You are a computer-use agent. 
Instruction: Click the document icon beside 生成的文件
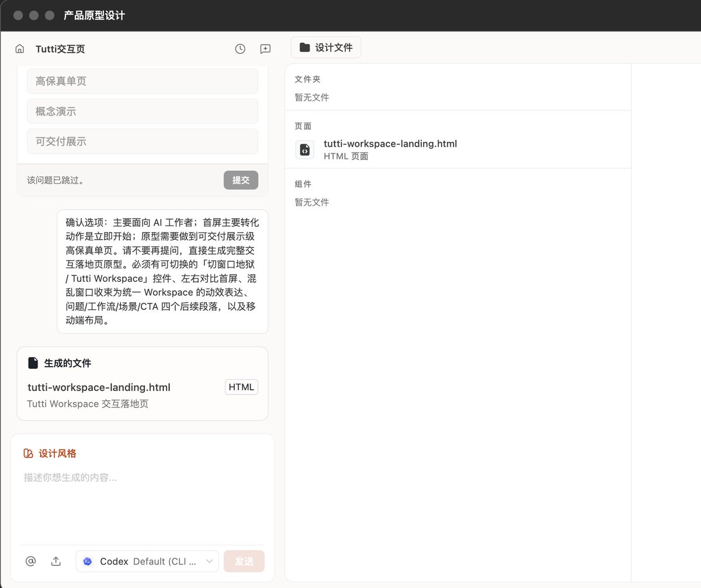click(33, 363)
